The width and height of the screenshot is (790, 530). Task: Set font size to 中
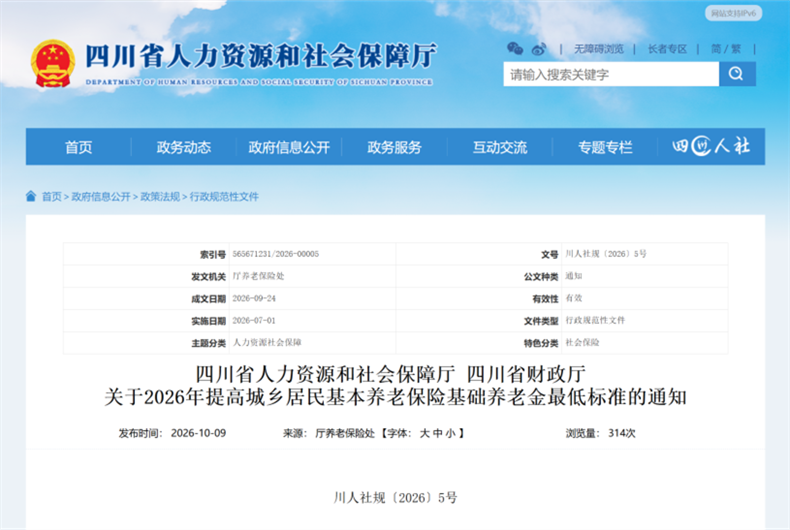coord(437,433)
